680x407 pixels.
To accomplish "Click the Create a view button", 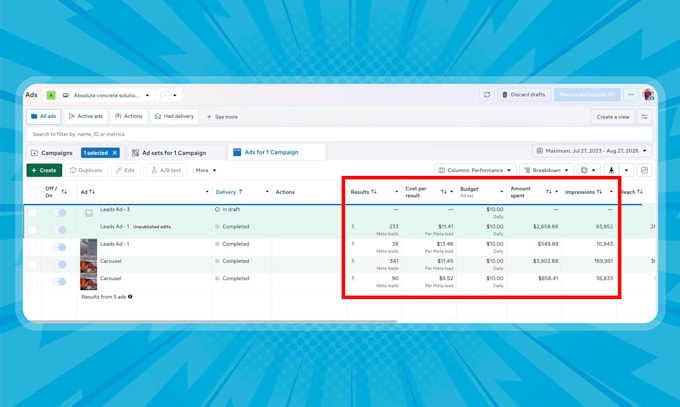I will click(613, 117).
